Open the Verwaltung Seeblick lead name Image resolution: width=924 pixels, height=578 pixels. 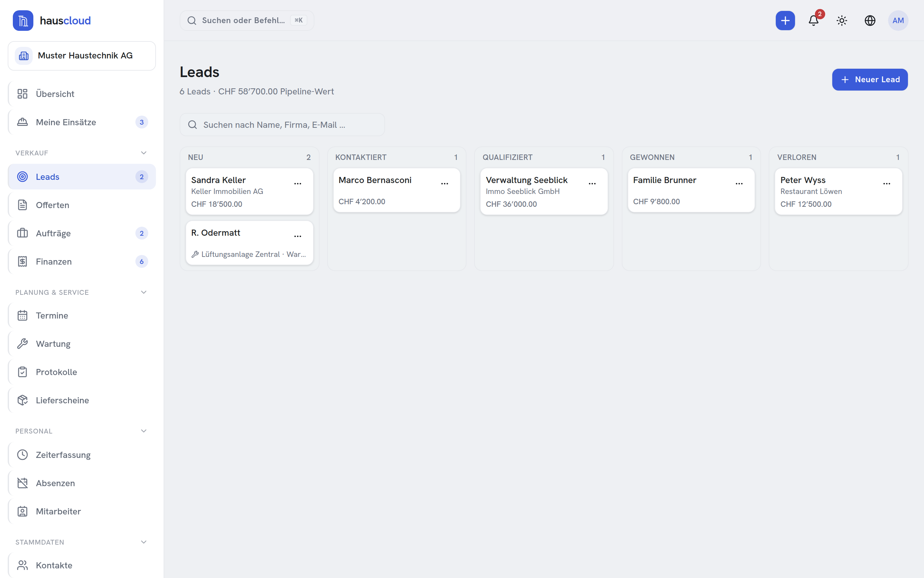(x=526, y=180)
